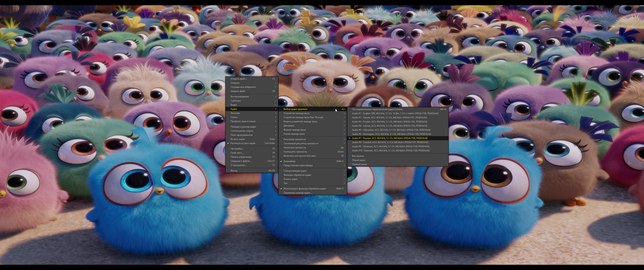The width and height of the screenshot is (644, 270).
Task: Select Audio #6 Norwegian track
Action: coord(398,134)
